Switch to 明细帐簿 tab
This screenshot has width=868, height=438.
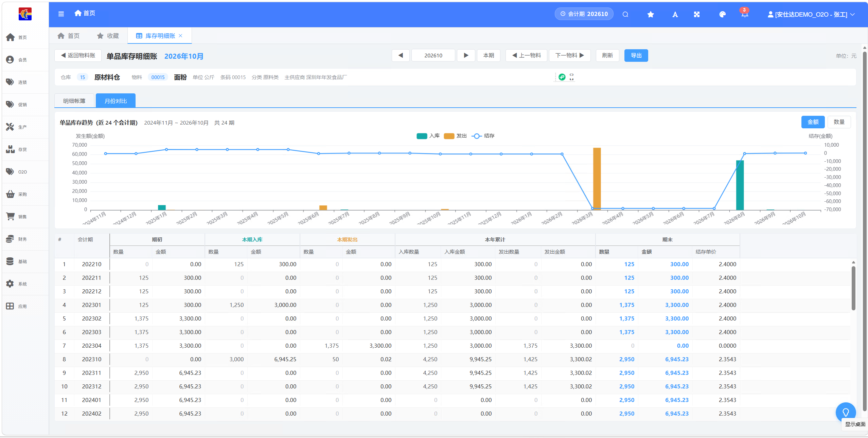(74, 101)
